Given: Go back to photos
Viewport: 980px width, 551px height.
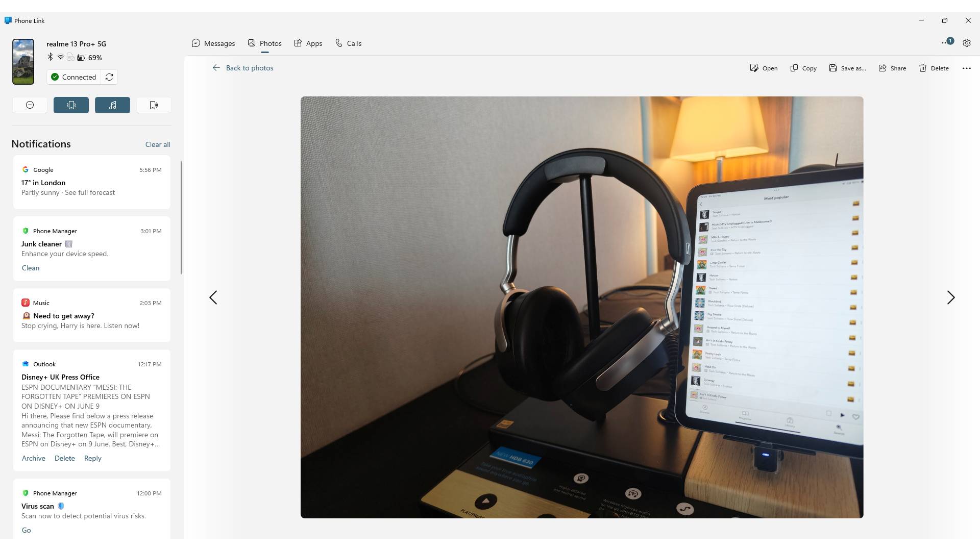Looking at the screenshot, I should [x=243, y=68].
